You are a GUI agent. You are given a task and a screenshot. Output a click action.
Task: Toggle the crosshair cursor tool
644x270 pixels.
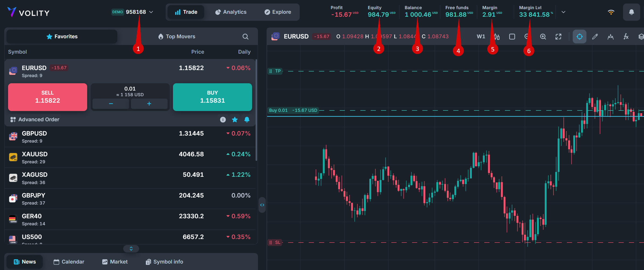(x=579, y=37)
